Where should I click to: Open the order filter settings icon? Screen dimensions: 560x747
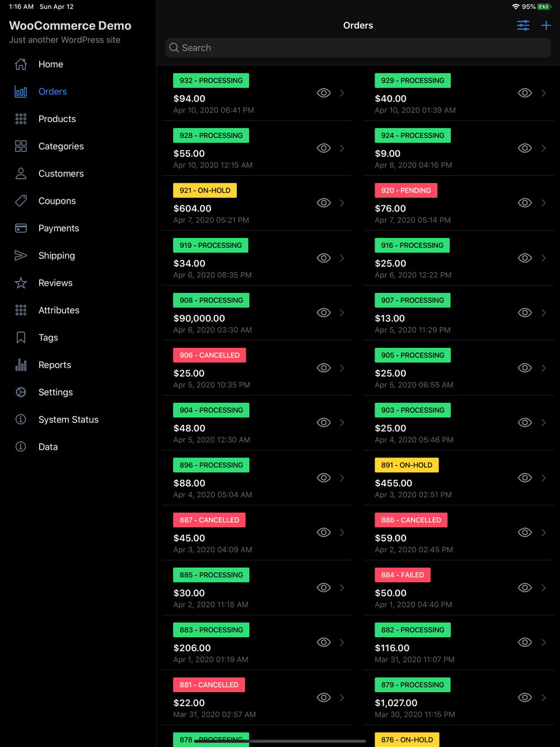pos(523,25)
